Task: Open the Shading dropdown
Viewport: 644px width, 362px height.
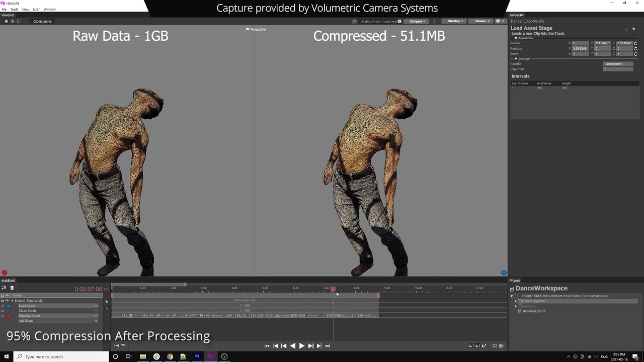Action: 455,21
